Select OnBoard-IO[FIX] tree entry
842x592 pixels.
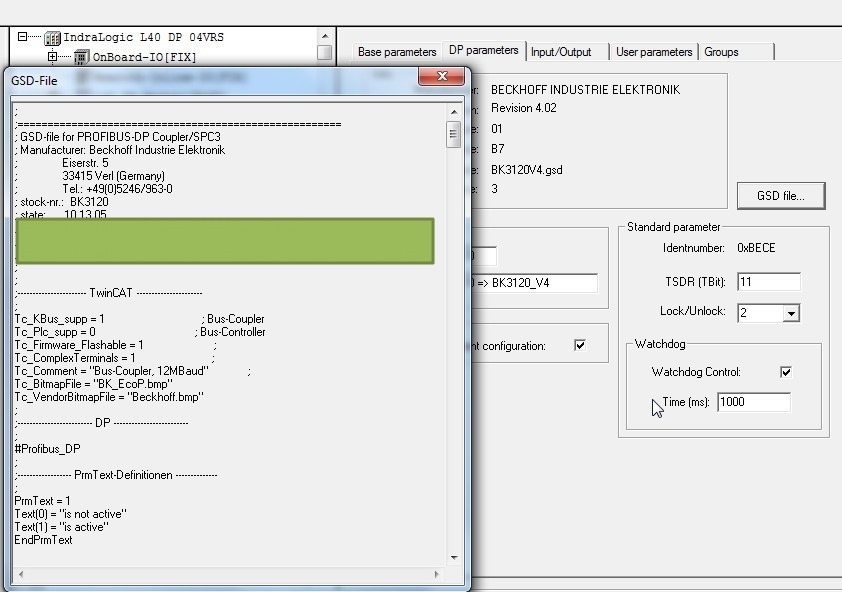point(144,57)
